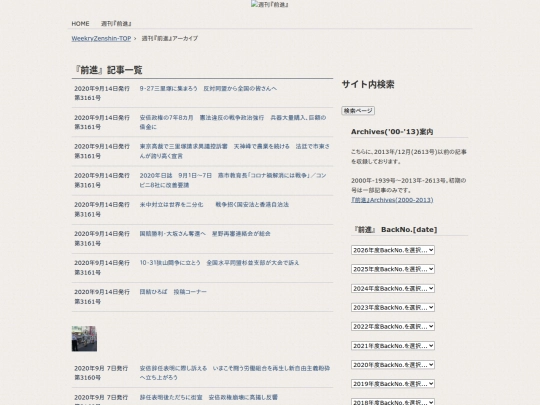This screenshot has height=405, width=540.
Task: Click the 週刊『前進』アーカイブ breadcrumb text
Action: click(170, 39)
